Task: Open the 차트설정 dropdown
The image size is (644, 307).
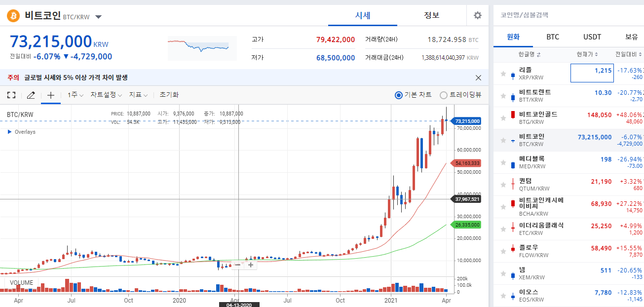Action: pos(106,95)
